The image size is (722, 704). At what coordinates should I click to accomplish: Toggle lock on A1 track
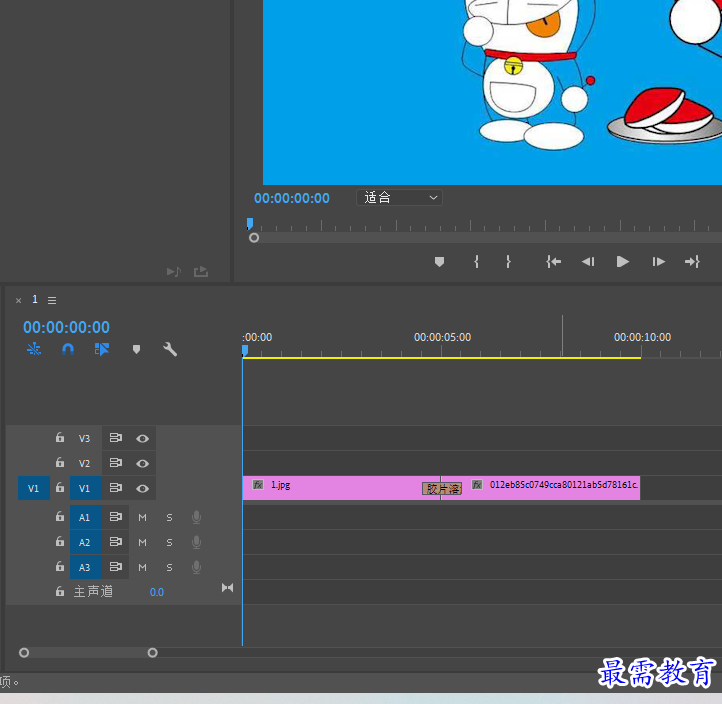[x=60, y=517]
